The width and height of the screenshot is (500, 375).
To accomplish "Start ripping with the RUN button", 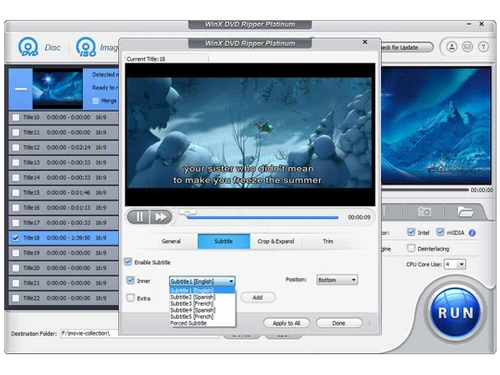I will pos(456,313).
